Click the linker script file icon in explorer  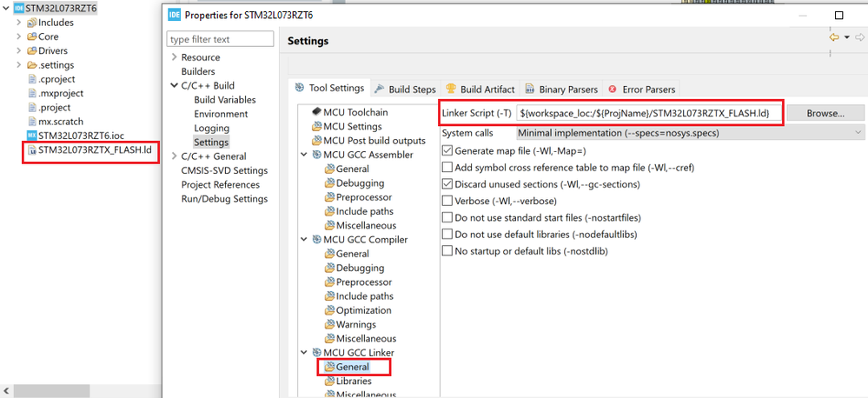(x=31, y=150)
